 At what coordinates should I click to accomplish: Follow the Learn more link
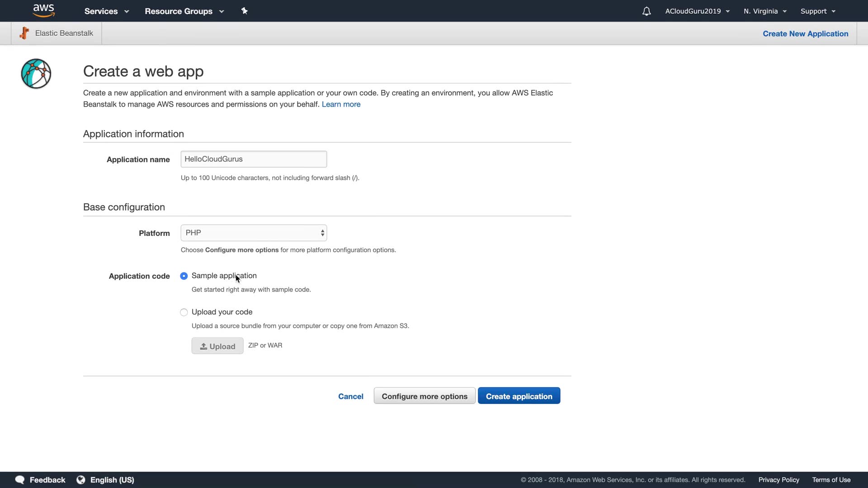[341, 104]
